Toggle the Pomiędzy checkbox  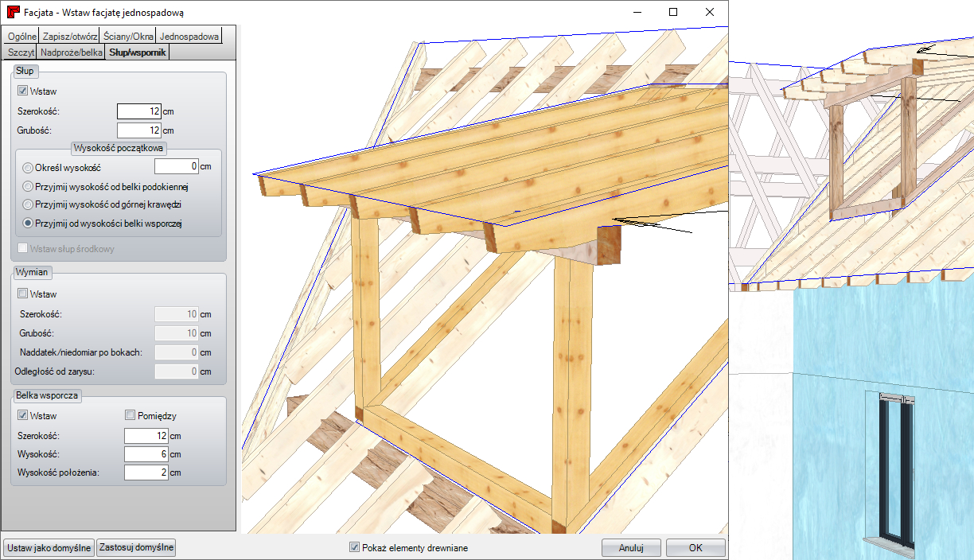[x=131, y=415]
